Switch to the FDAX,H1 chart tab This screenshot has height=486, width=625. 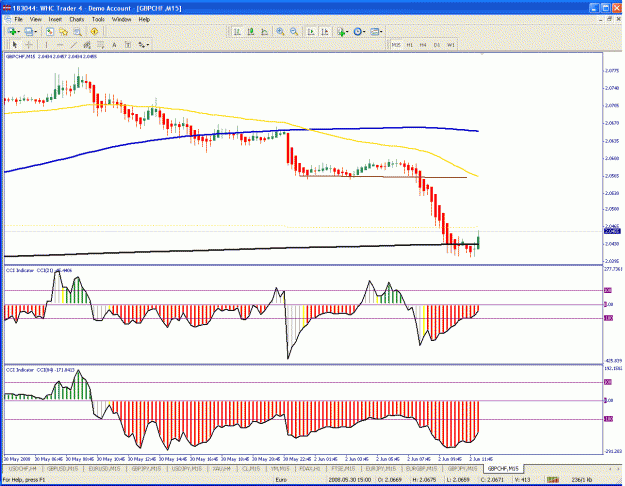[x=311, y=468]
